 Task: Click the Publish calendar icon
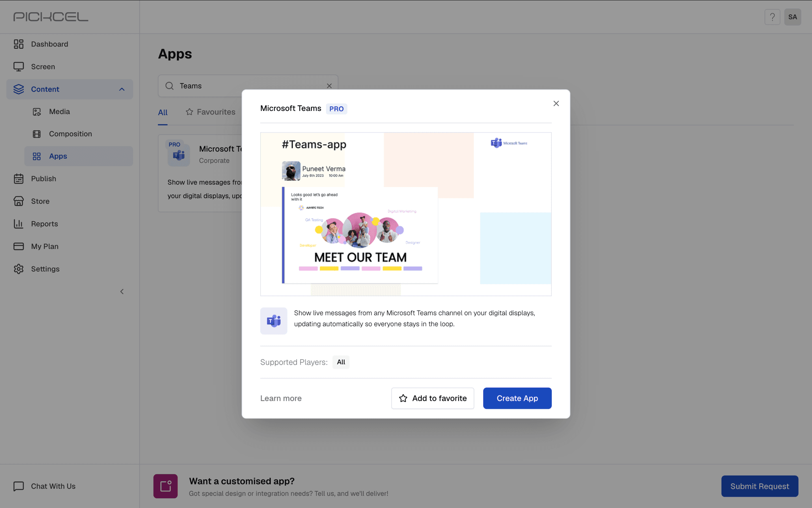tap(19, 179)
